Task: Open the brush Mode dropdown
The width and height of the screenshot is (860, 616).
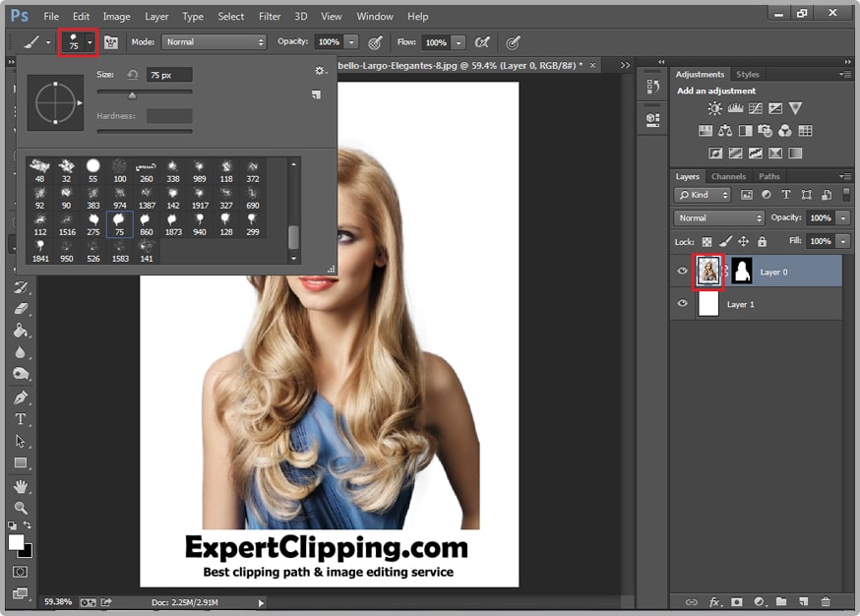Action: 215,42
